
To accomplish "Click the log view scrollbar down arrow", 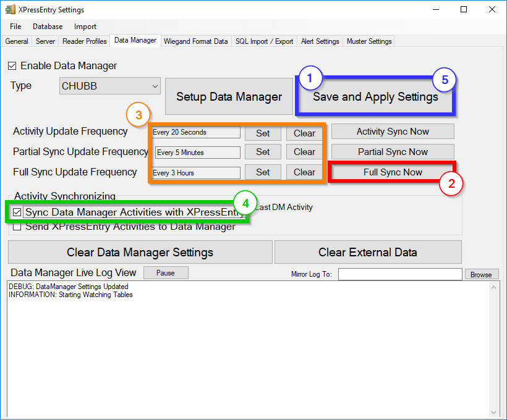I will pos(494,412).
